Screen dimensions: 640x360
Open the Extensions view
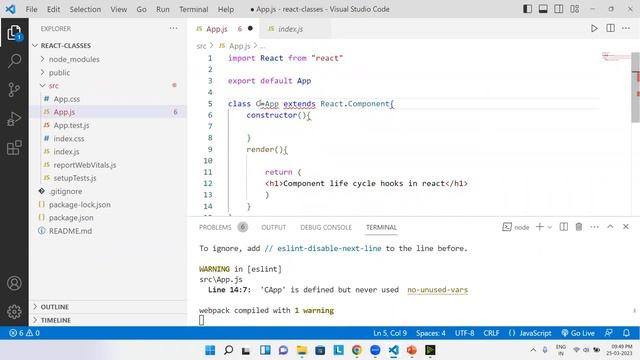coord(14,148)
